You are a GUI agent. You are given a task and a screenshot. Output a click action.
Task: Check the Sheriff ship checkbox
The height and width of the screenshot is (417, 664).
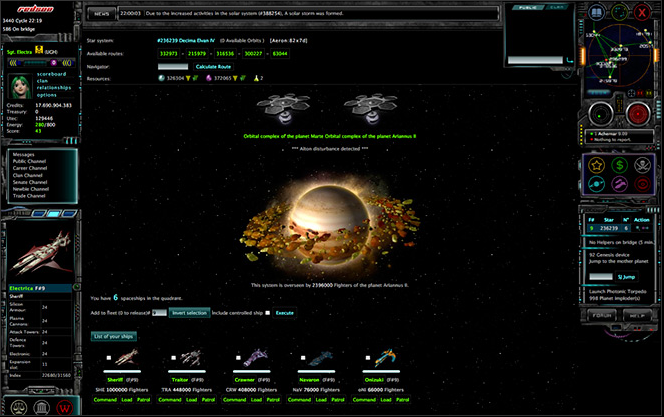109,358
